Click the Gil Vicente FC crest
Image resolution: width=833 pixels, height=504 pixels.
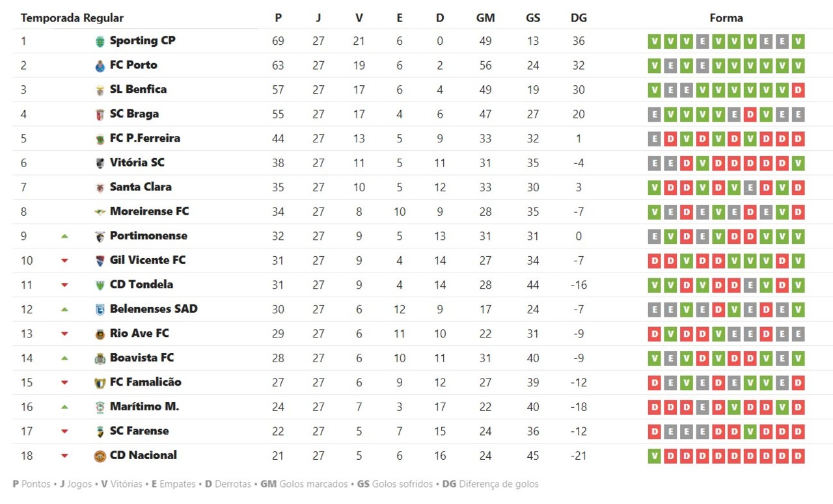[100, 261]
